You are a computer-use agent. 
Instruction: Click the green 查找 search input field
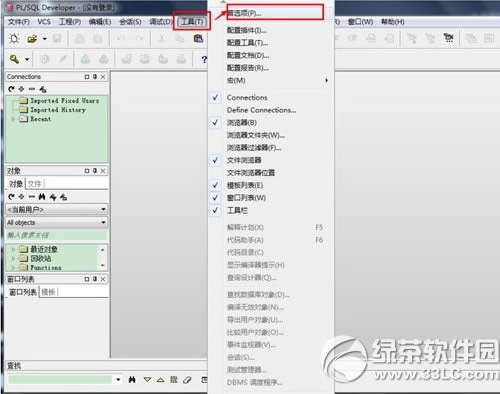[60, 380]
